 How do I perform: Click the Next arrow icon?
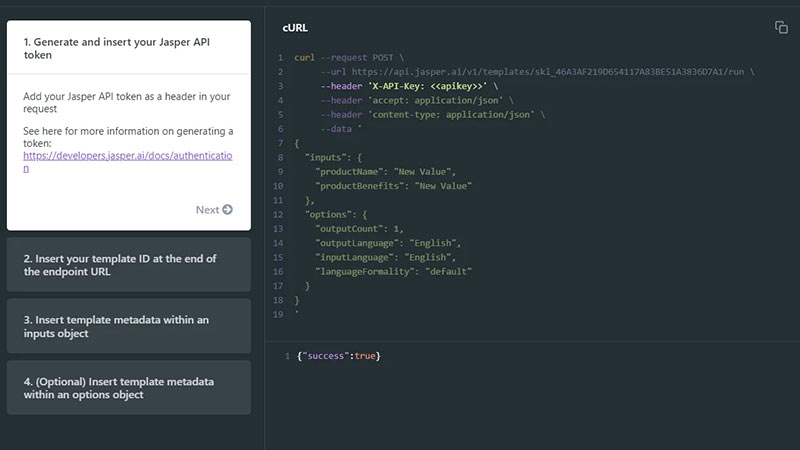point(228,210)
